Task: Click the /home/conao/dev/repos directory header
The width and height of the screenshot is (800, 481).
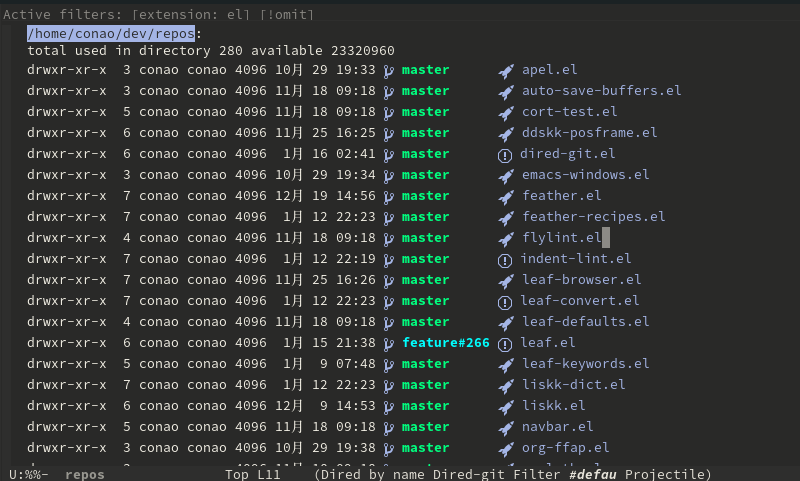Action: 111,34
